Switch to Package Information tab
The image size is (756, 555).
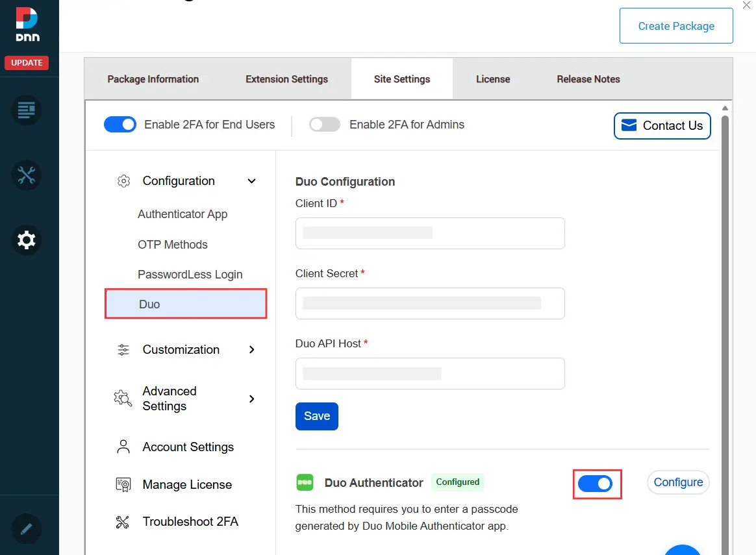(x=153, y=79)
